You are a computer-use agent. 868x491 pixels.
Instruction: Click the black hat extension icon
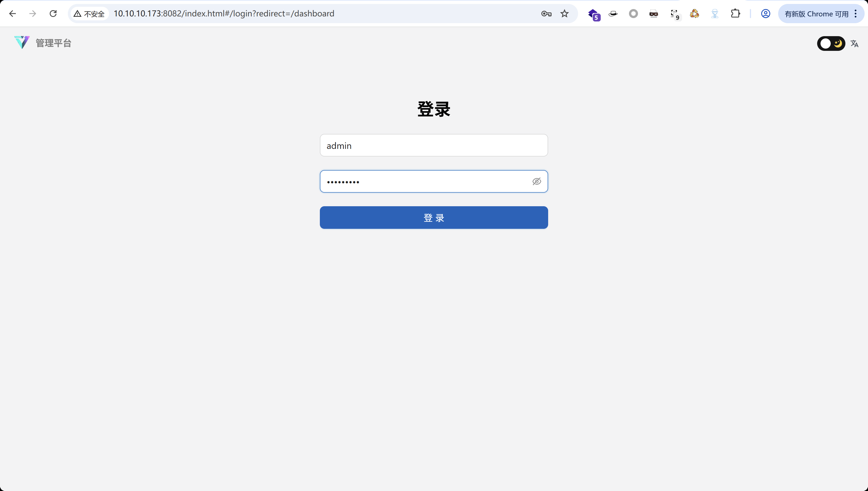[x=613, y=14]
